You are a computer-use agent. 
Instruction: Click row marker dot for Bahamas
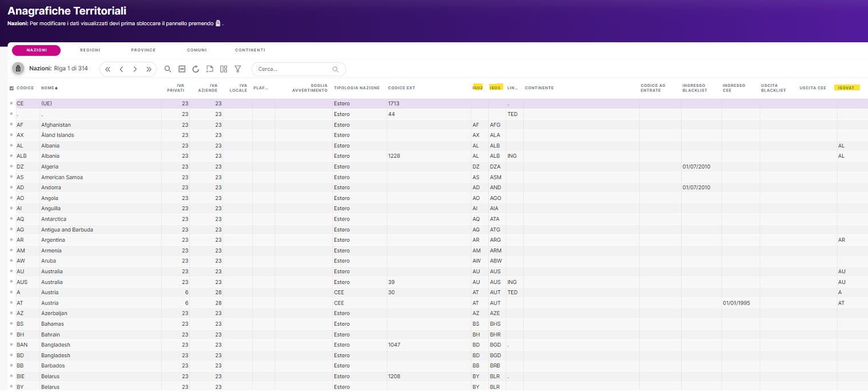click(x=11, y=323)
